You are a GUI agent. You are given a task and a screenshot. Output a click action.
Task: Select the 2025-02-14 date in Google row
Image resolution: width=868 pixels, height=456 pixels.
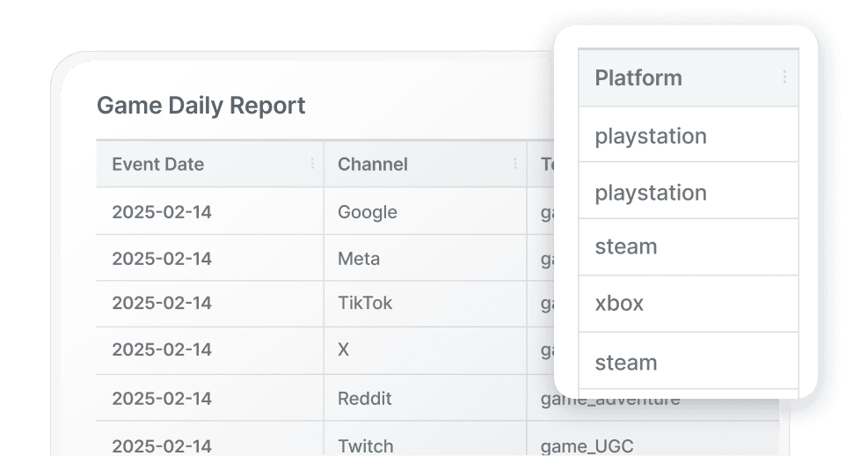[162, 212]
